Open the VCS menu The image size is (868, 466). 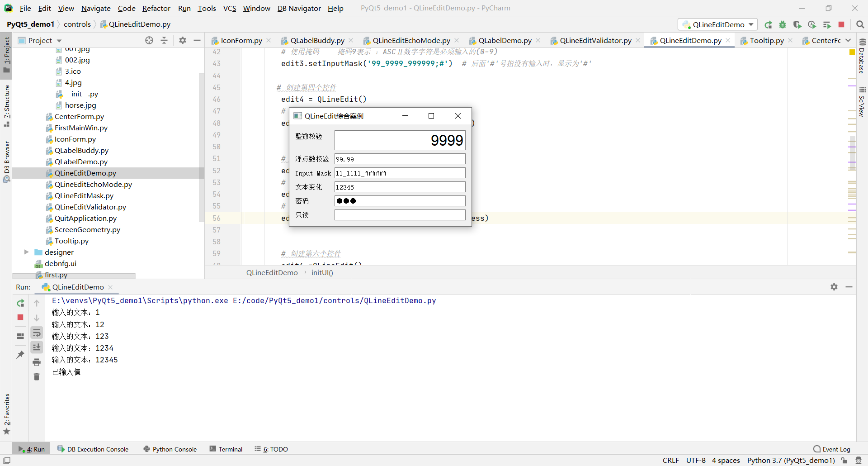click(x=230, y=8)
